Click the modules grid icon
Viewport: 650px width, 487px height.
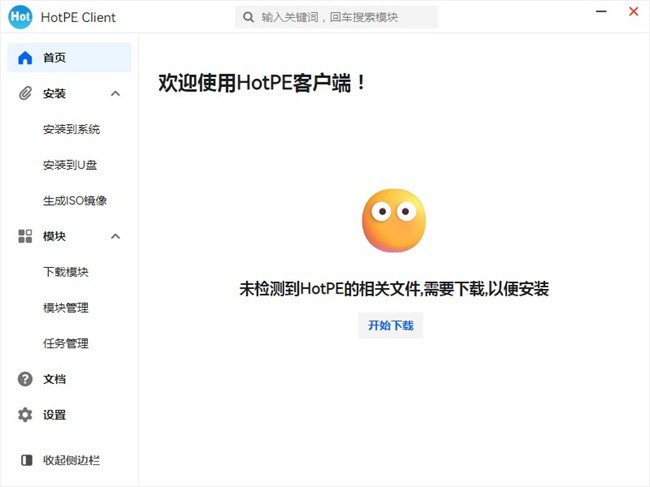point(25,236)
